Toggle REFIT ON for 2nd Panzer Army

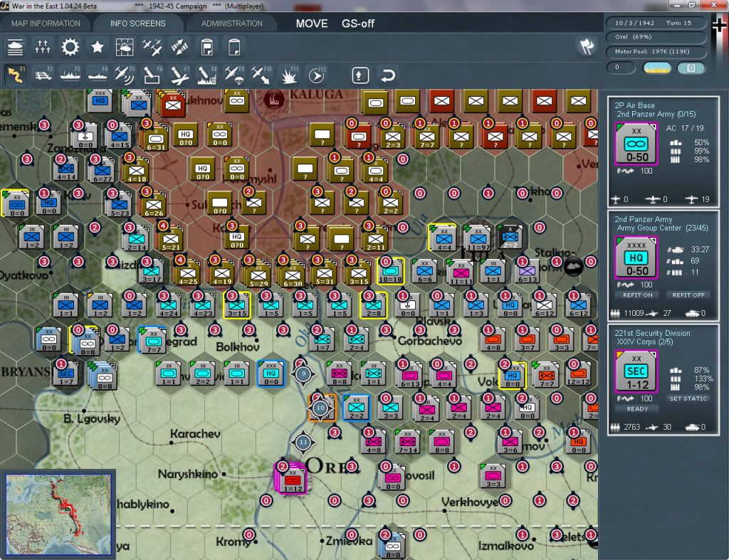637,295
